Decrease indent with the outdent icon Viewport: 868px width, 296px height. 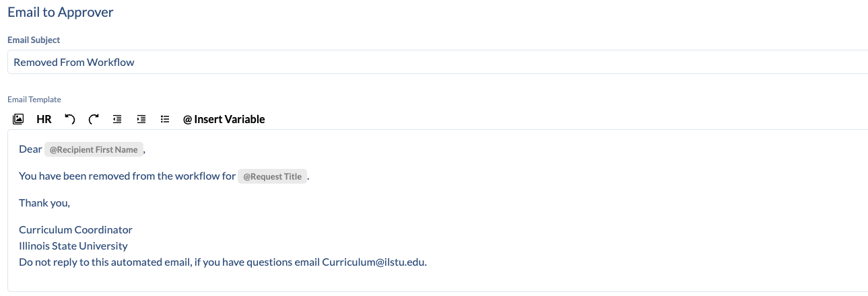click(x=117, y=119)
